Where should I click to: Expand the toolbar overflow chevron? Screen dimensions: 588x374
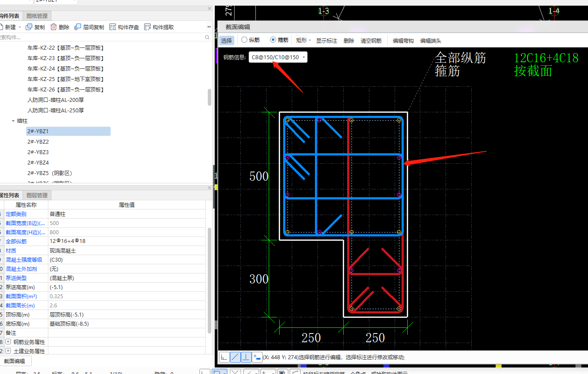tap(209, 27)
